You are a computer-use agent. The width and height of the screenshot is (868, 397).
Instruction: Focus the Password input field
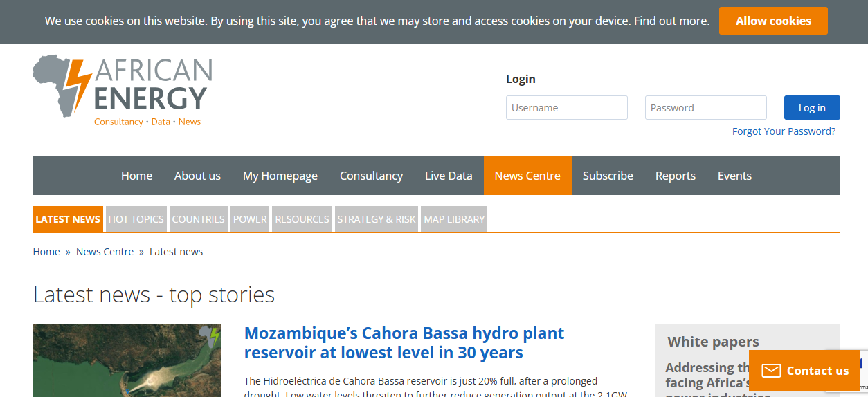click(705, 108)
